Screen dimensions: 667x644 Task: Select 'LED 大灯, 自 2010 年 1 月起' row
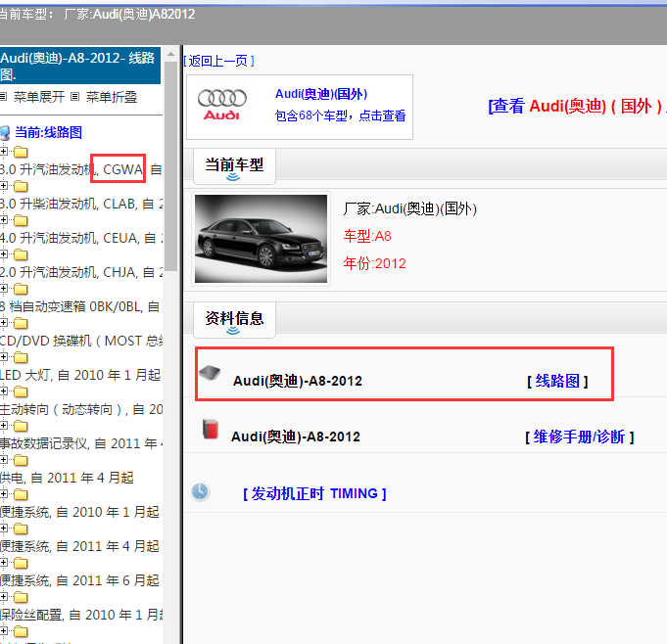point(80,375)
